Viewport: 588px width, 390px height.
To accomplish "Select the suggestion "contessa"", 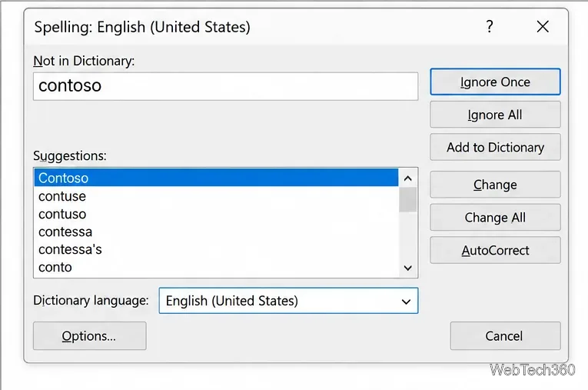I will click(216, 232).
